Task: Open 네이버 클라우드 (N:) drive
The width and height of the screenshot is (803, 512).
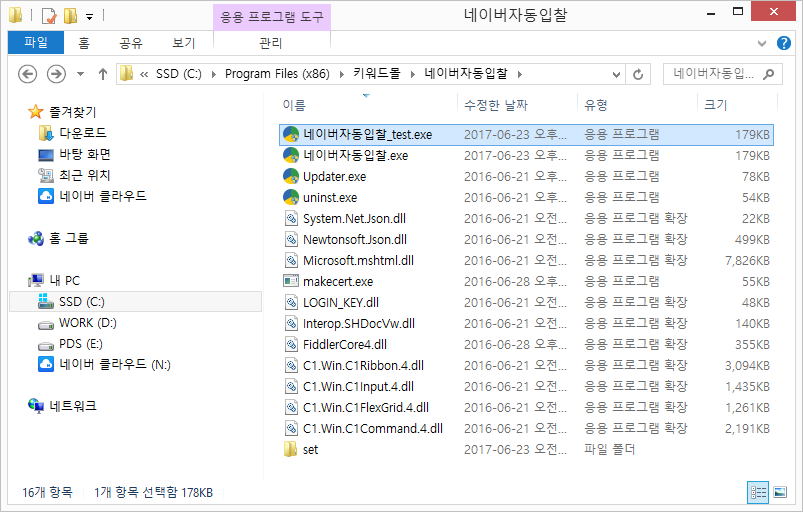Action: click(104, 365)
